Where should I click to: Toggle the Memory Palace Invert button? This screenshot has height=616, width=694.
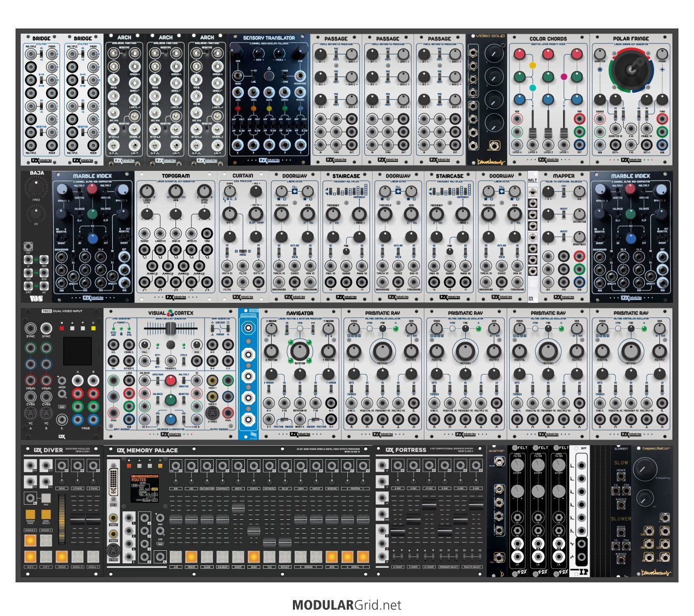(x=238, y=557)
